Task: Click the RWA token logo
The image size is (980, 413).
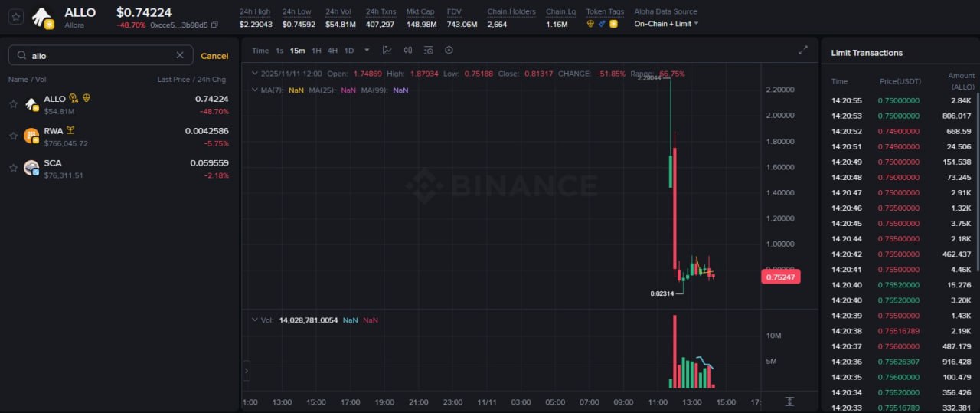Action: 31,136
